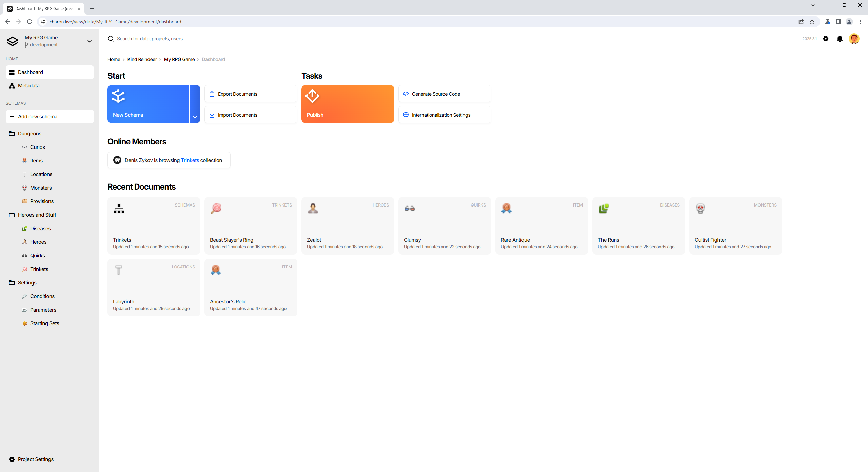Open Internationalization Settings

[x=444, y=115]
